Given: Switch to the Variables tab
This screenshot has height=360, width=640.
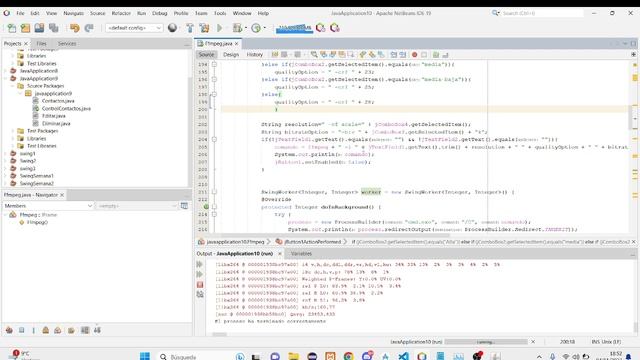Looking at the screenshot, I should tap(301, 253).
